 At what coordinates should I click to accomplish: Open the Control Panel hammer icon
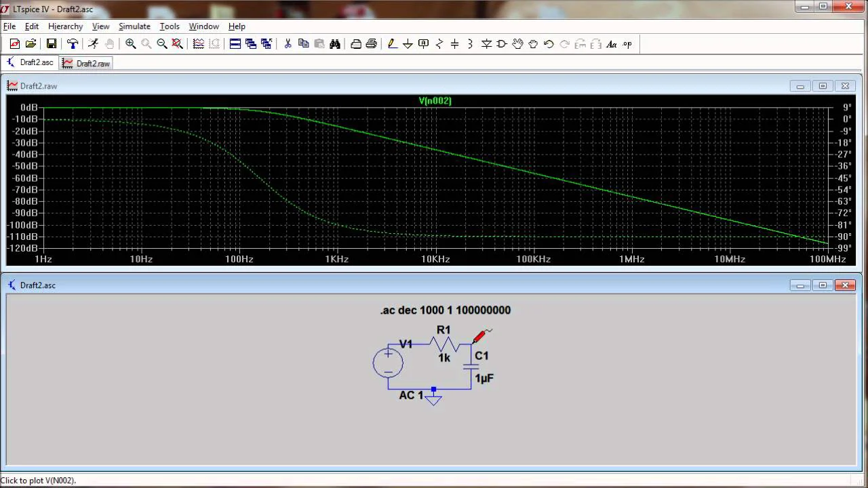[x=73, y=44]
